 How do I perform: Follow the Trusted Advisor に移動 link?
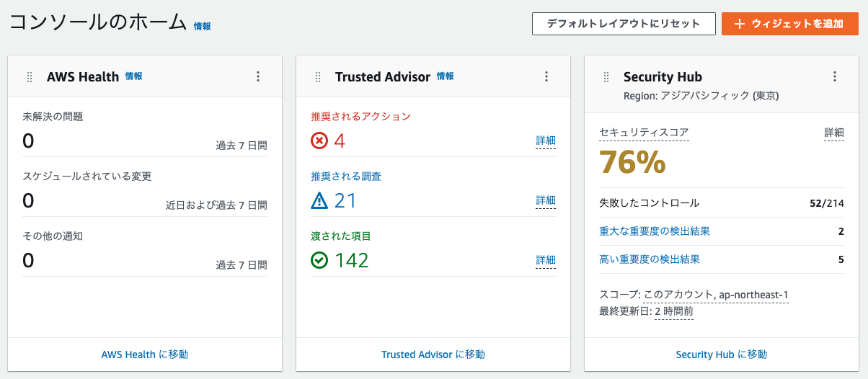click(433, 355)
